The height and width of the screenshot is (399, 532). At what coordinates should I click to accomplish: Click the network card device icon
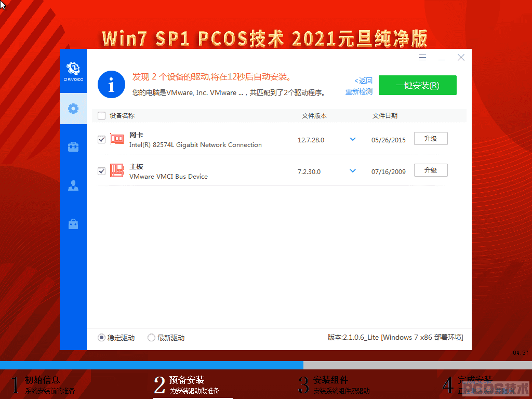(117, 139)
